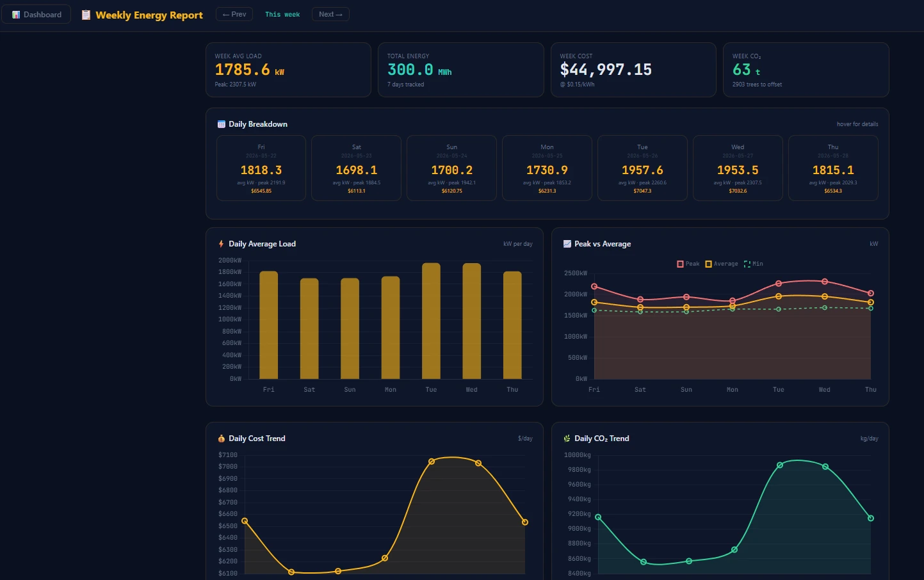Click the highest Tuesday point on Daily Cost Trend

click(x=432, y=462)
